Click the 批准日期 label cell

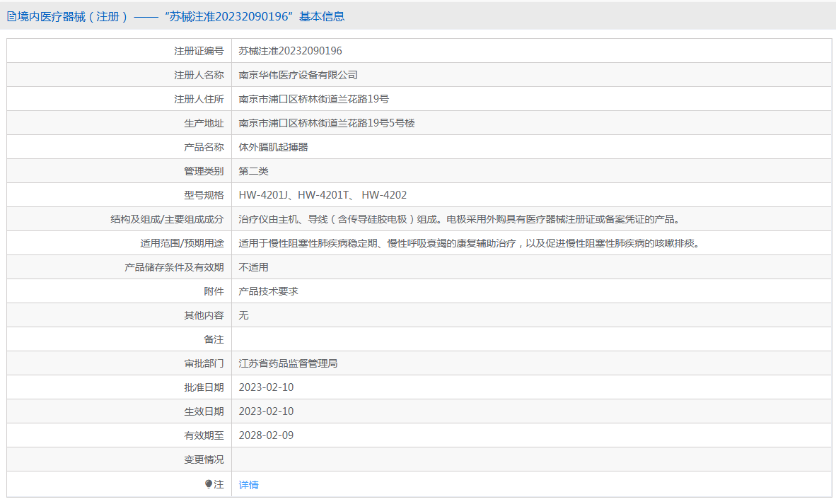[120, 387]
